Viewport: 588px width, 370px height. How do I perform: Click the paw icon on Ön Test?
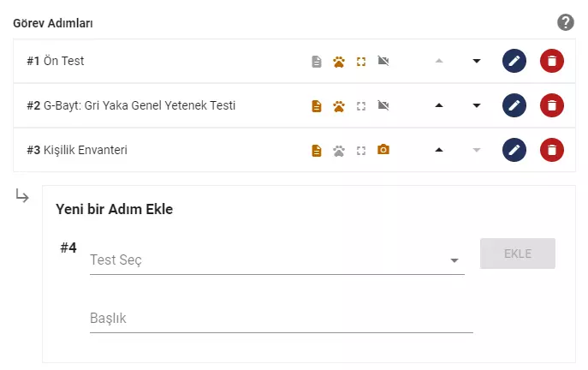pos(339,62)
